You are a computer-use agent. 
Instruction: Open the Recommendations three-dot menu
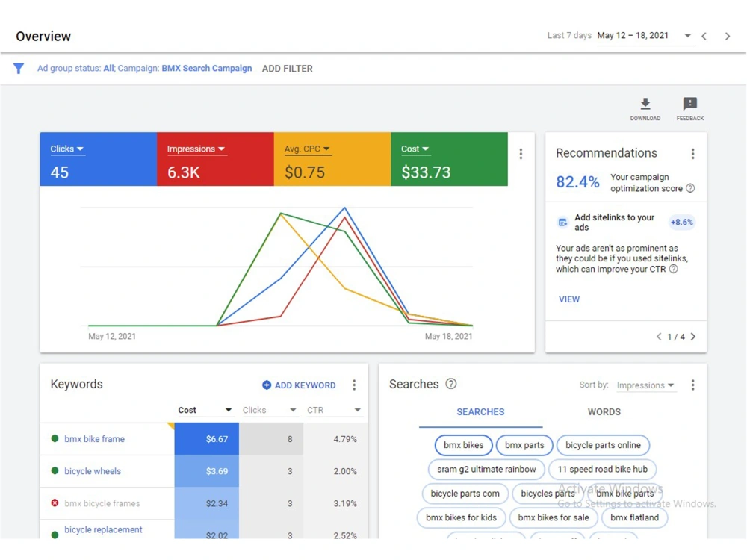click(x=692, y=154)
